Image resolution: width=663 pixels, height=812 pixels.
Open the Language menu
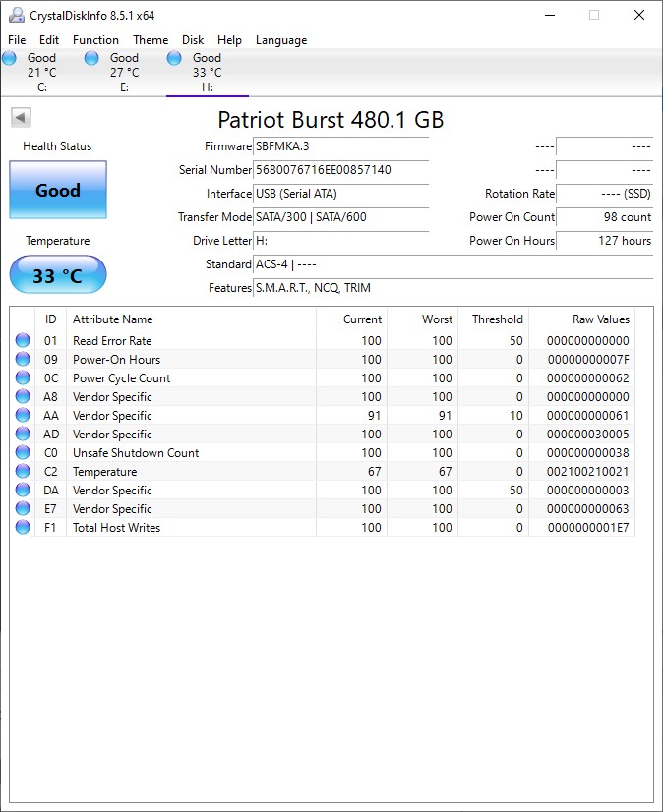click(x=281, y=40)
